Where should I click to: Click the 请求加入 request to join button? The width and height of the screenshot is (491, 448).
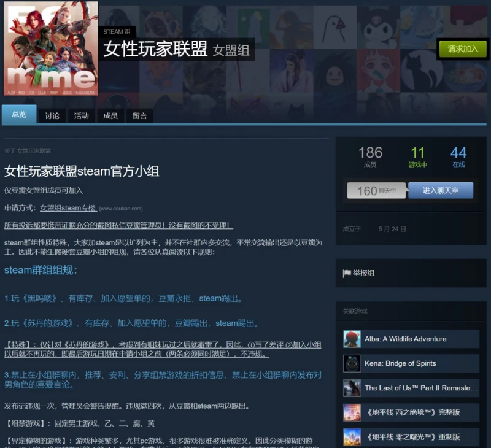point(463,49)
